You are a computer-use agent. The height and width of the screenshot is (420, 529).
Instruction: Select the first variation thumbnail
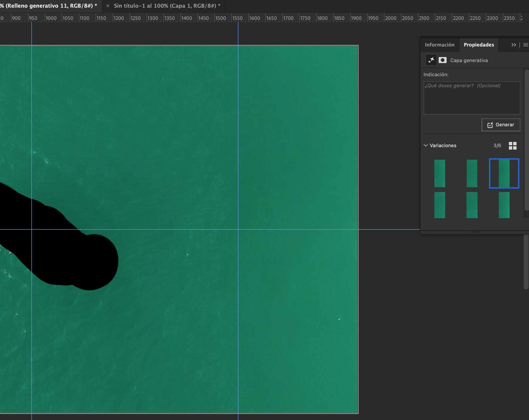tap(439, 173)
